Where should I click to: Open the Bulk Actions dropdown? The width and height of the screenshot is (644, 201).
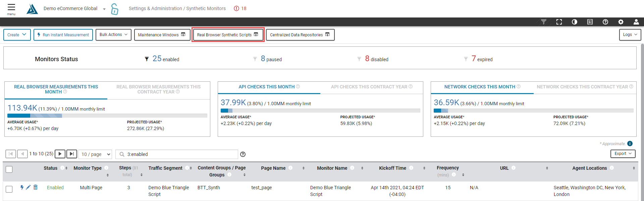pyautogui.click(x=113, y=35)
